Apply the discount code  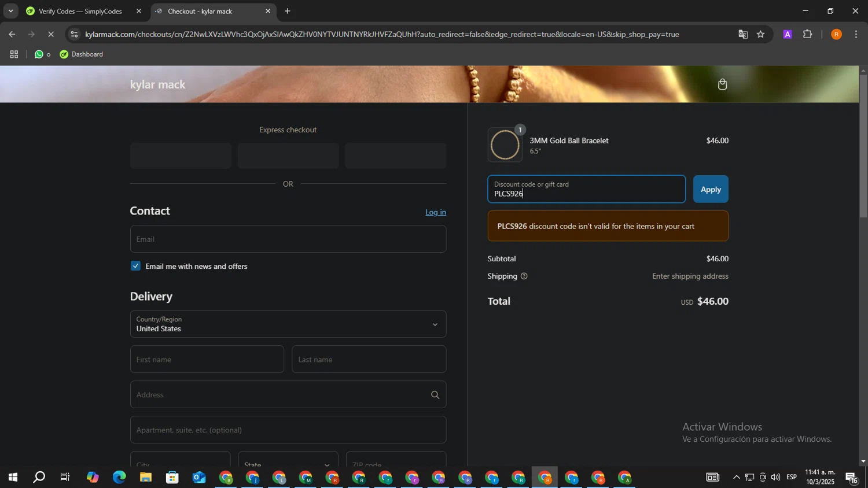click(711, 189)
